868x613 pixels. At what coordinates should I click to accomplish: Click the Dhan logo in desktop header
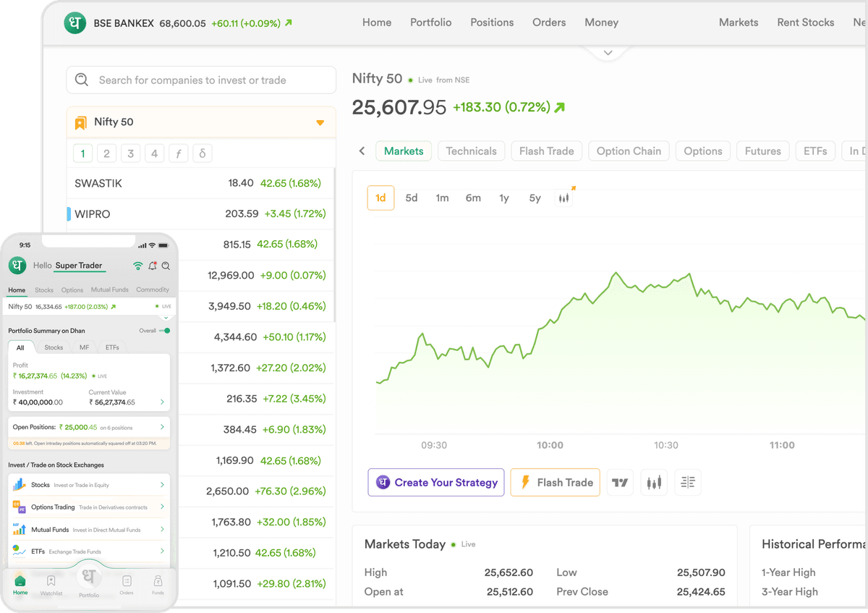point(75,23)
